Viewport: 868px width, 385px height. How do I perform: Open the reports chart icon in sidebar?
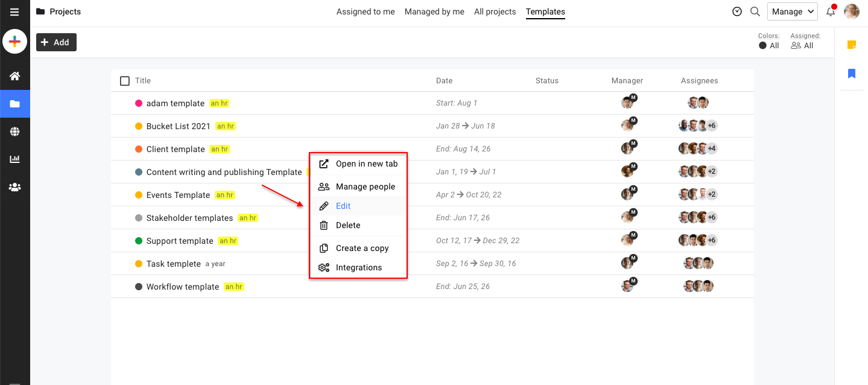click(x=15, y=159)
